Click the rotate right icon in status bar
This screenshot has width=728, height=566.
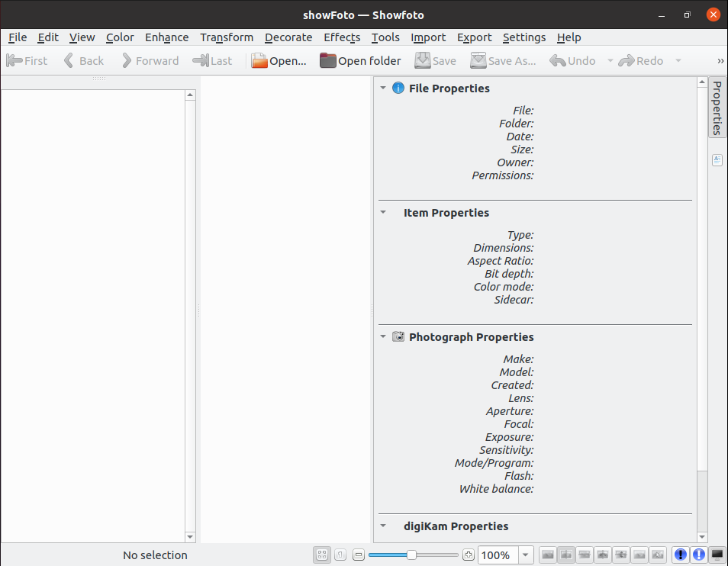coord(620,555)
